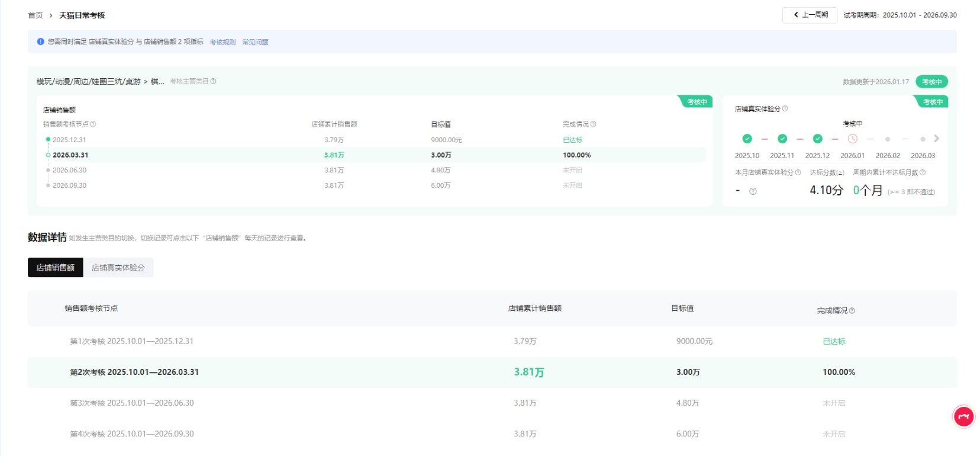The width and height of the screenshot is (980, 456).
Task: Click help icon next to 本月店铺真实体验分
Action: (798, 173)
